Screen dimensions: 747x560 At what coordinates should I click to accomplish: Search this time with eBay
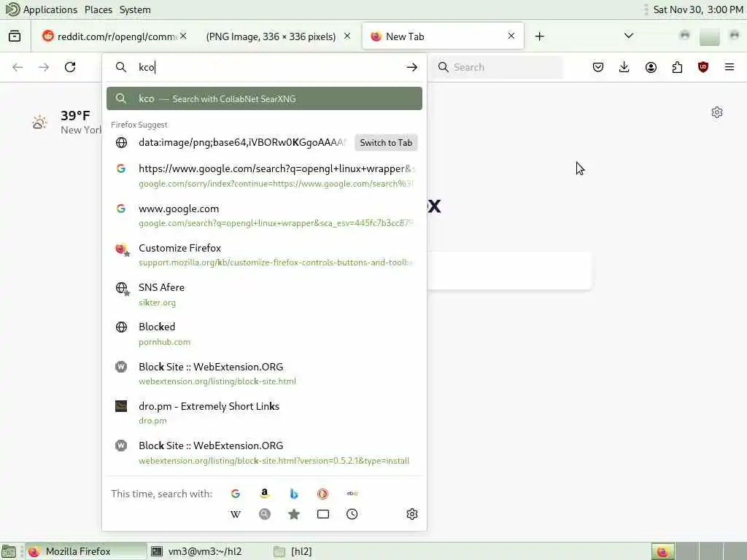tap(352, 494)
